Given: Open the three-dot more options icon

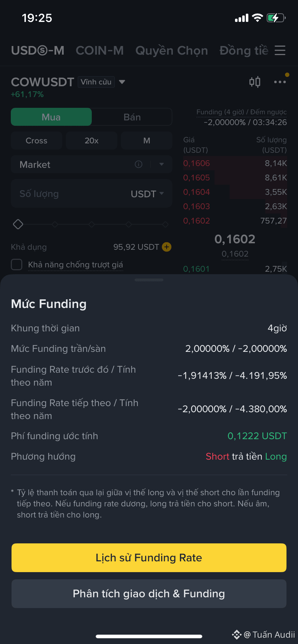Looking at the screenshot, I should (280, 82).
